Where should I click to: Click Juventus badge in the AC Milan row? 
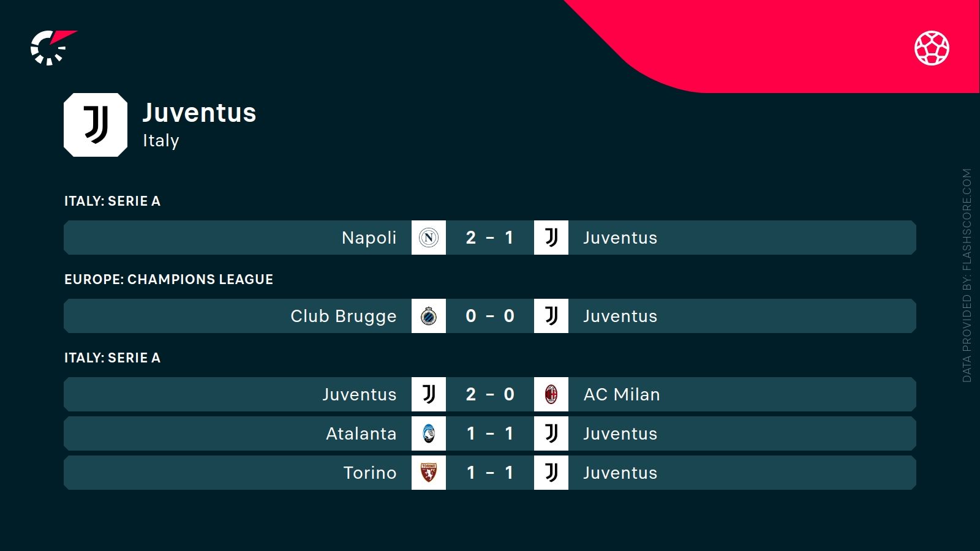click(x=429, y=394)
